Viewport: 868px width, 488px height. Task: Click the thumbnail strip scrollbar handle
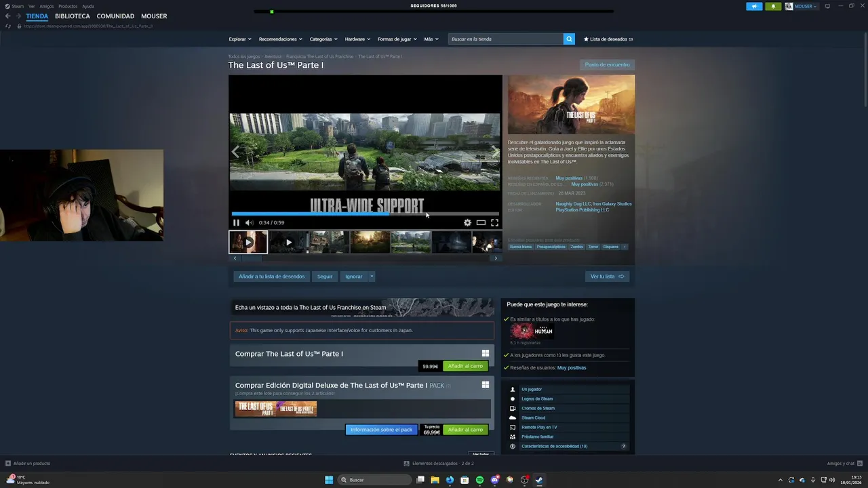(x=252, y=258)
